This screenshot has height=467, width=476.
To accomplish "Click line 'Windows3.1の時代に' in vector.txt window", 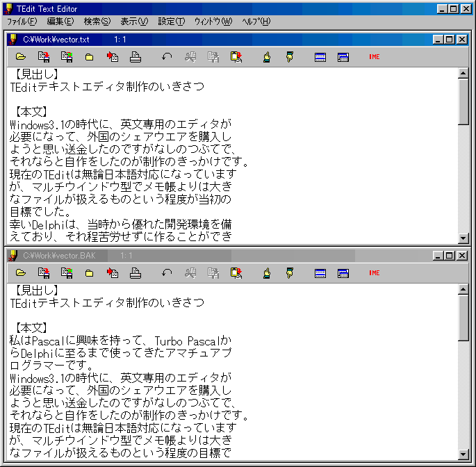I will coord(120,124).
